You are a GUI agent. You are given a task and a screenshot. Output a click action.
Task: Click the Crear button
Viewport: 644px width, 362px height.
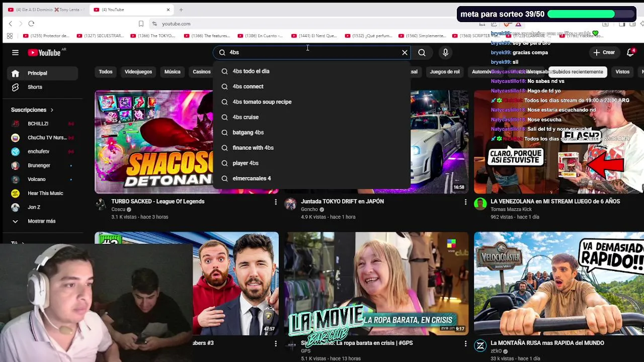click(604, 52)
